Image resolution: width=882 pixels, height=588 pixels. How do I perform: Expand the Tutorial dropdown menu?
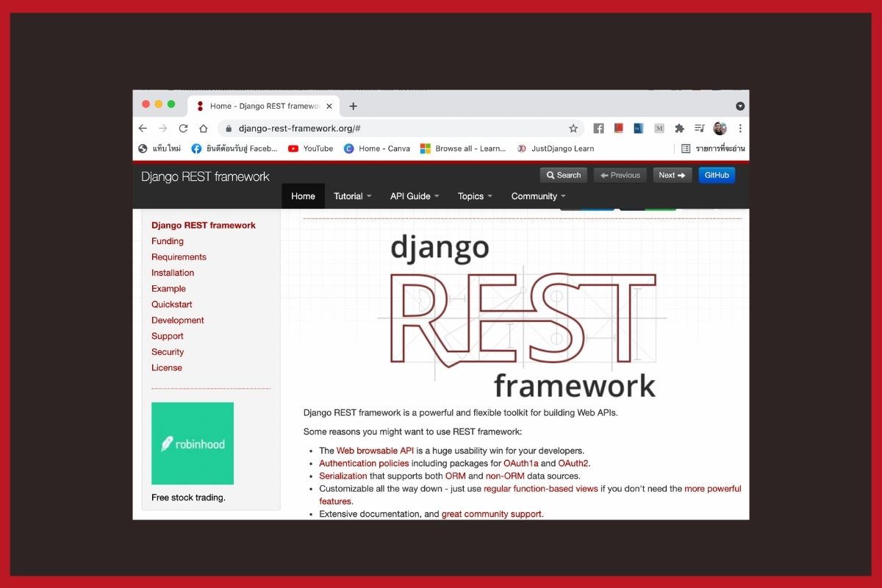point(353,196)
